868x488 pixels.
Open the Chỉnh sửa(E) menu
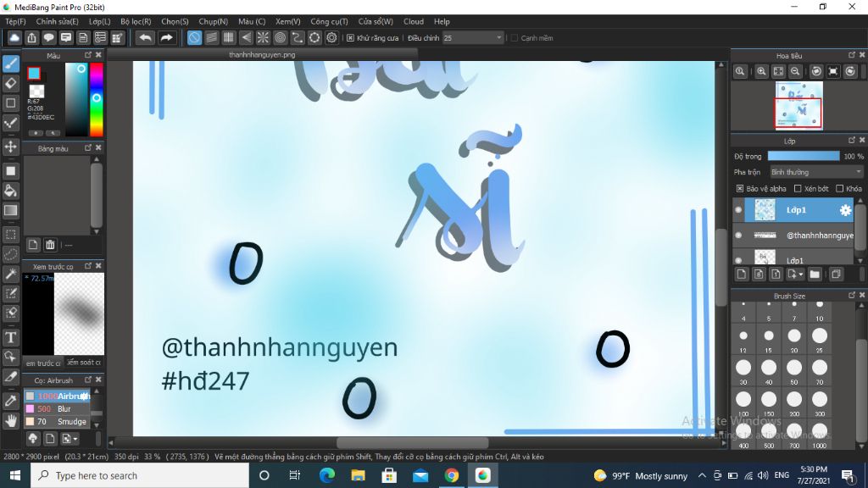pos(57,21)
